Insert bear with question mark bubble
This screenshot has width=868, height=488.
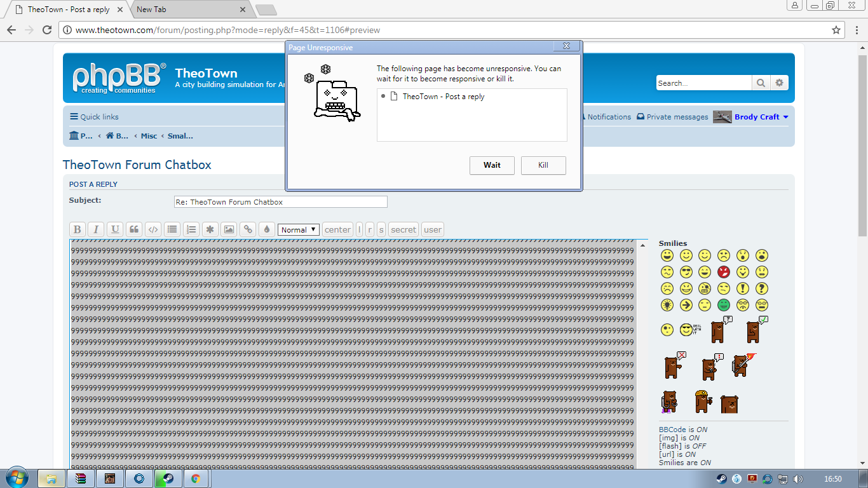pos(721,329)
